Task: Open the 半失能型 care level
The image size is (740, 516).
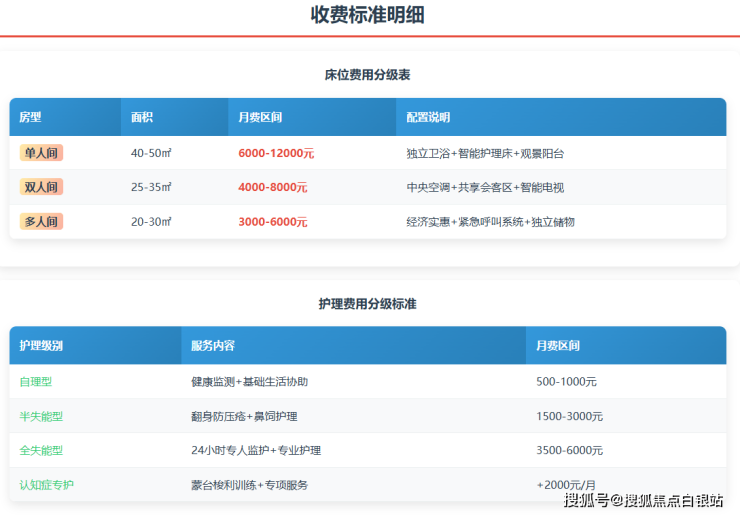Action: [41, 416]
